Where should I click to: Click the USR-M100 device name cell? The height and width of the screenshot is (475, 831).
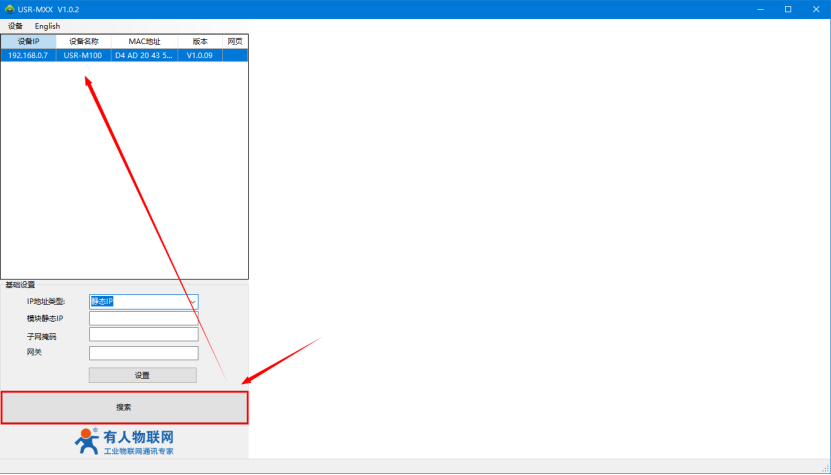83,55
